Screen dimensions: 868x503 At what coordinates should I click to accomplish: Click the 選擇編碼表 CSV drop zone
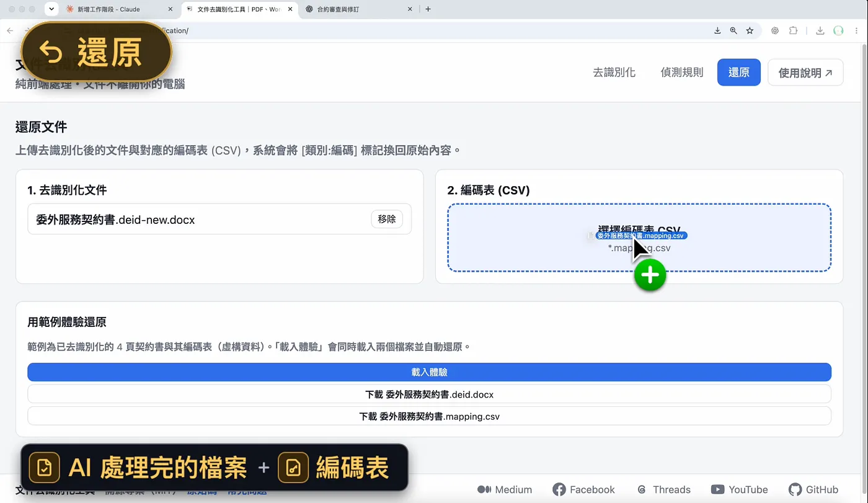[639, 238]
